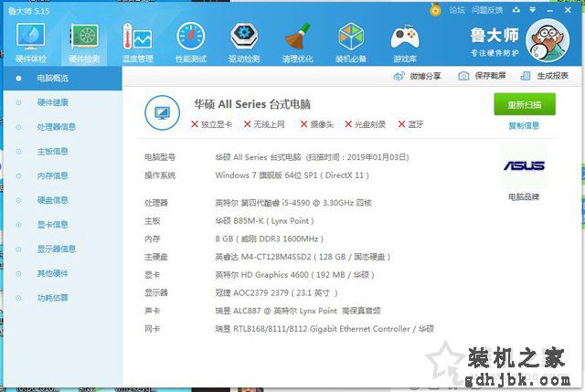
Task: Click the 蓝牙 status indicator
Action: 410,124
